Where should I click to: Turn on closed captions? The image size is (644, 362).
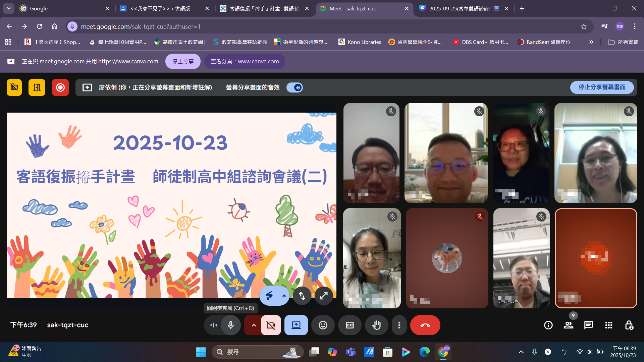click(350, 325)
